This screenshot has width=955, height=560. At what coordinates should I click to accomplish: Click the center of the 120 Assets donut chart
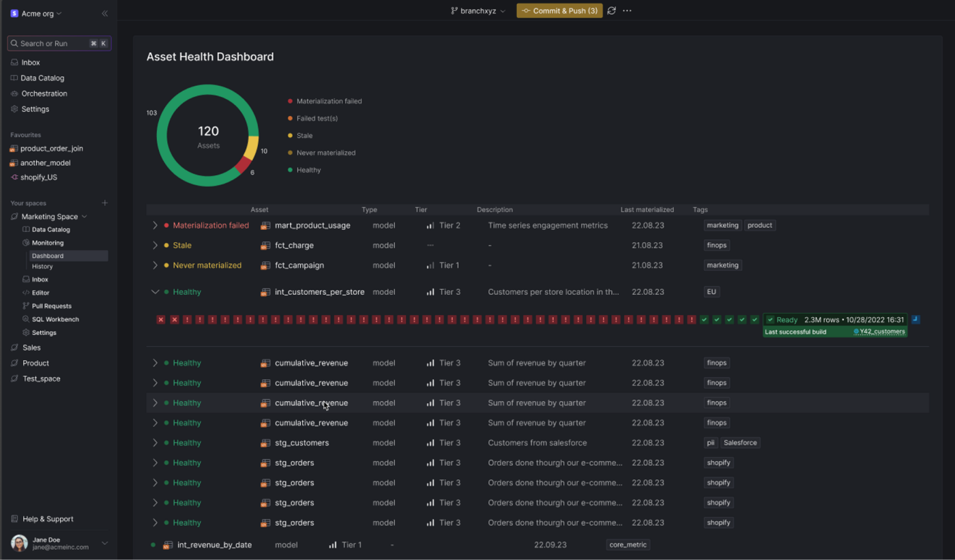coord(208,136)
